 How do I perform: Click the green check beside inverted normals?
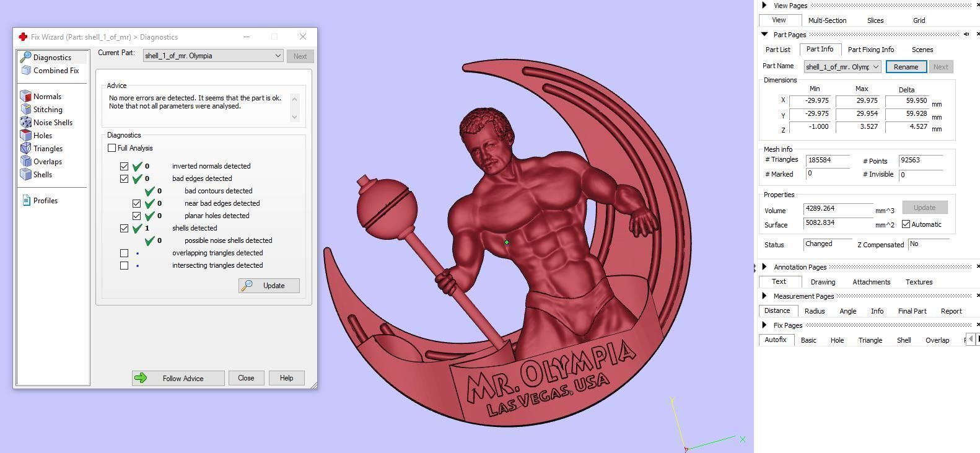[x=138, y=165]
